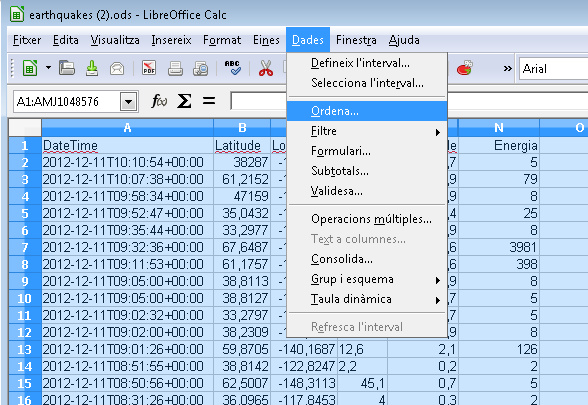Choose Defineix l'interval menu entry
Image resolution: width=588 pixels, height=405 pixels.
[367, 63]
